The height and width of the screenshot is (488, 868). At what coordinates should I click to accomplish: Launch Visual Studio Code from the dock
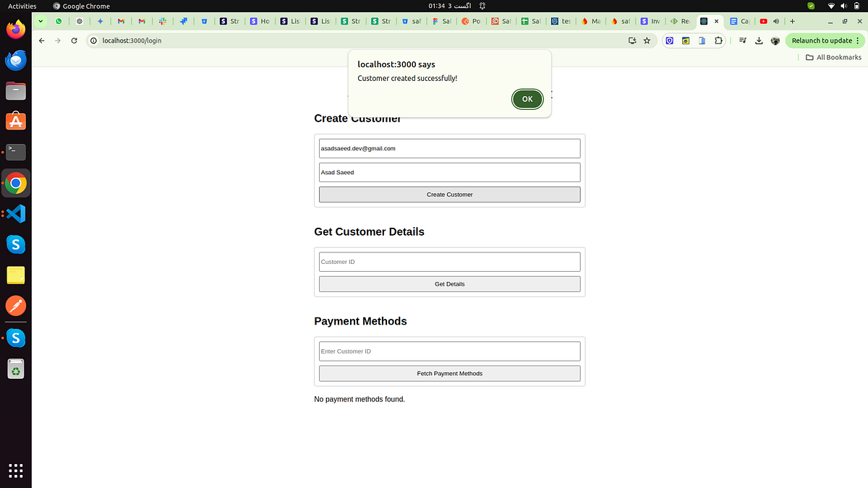pyautogui.click(x=16, y=213)
